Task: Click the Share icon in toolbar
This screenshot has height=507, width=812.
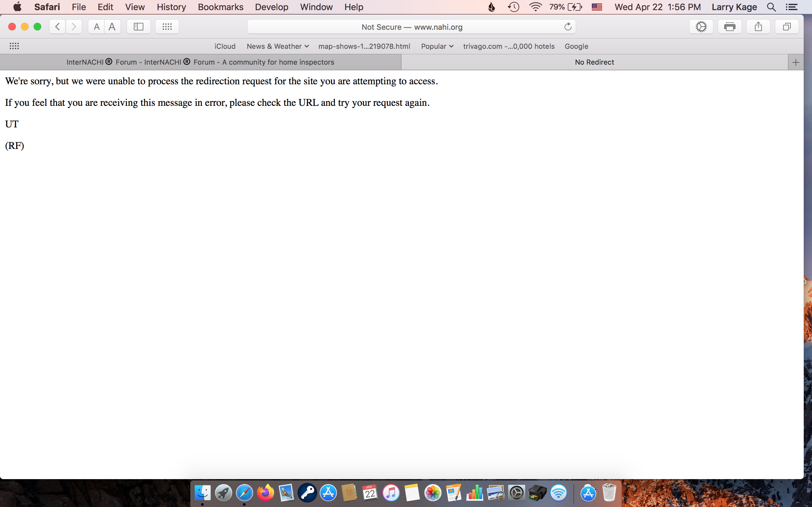Action: (x=758, y=27)
